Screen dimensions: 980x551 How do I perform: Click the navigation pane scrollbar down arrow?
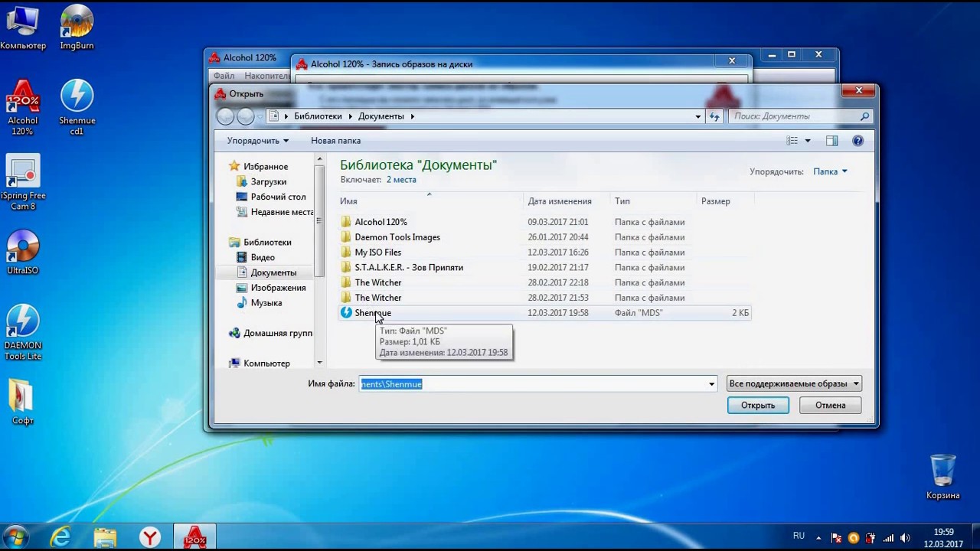[x=319, y=363]
